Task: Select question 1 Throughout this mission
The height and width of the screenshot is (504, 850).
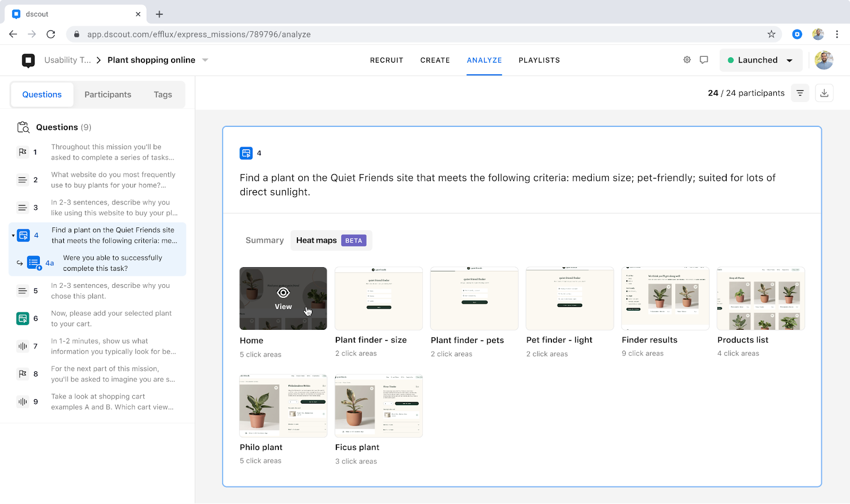Action: click(x=113, y=152)
